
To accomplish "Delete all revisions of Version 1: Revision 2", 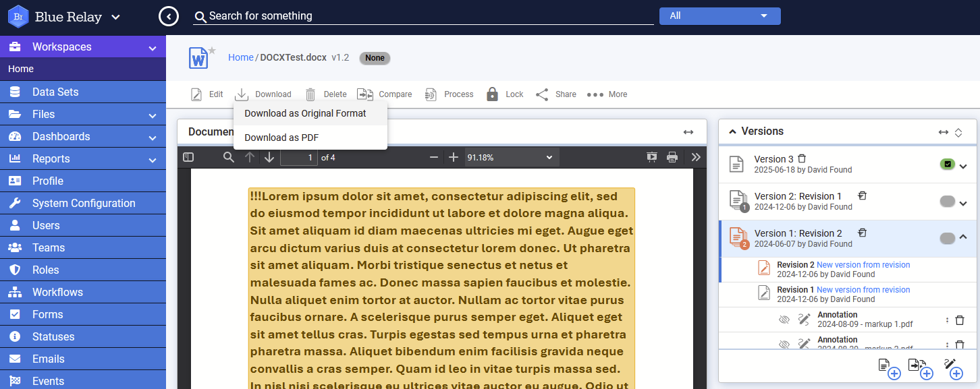I will pos(862,233).
